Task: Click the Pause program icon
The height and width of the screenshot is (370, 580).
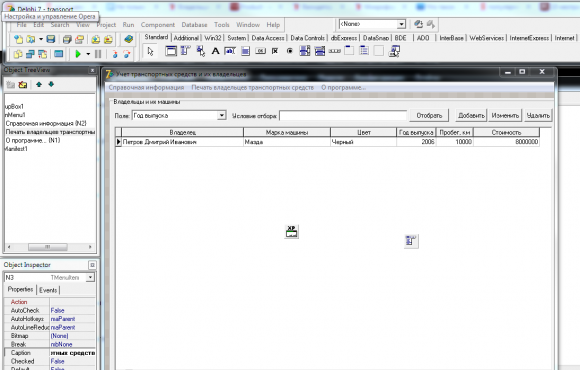Action: 98,54
